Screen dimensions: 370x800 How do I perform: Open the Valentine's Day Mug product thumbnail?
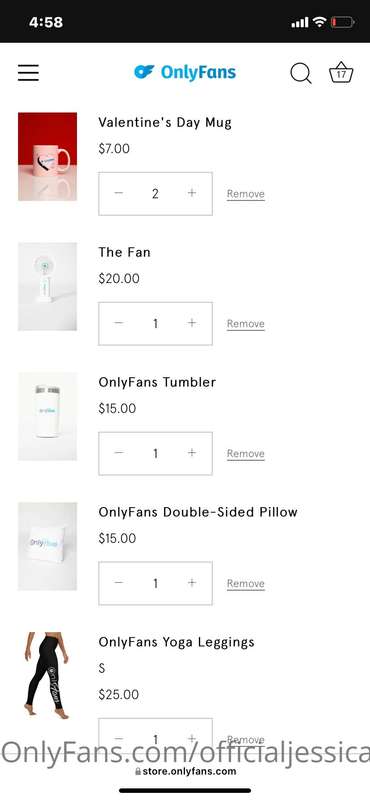pos(47,157)
